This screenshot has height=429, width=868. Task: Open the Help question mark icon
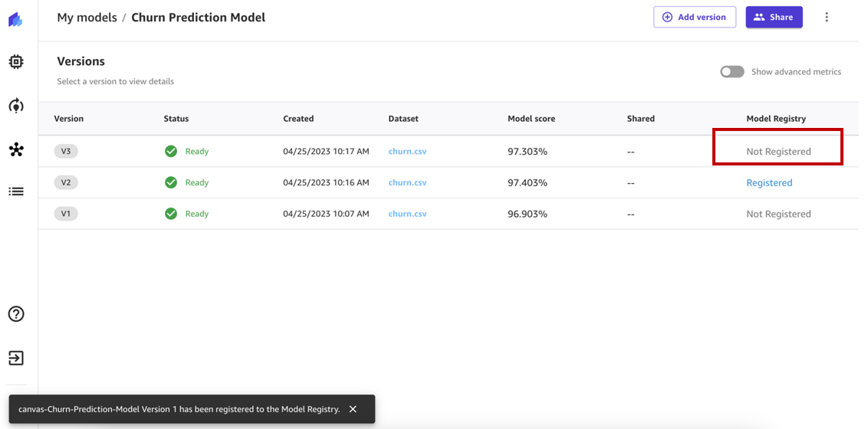16,314
